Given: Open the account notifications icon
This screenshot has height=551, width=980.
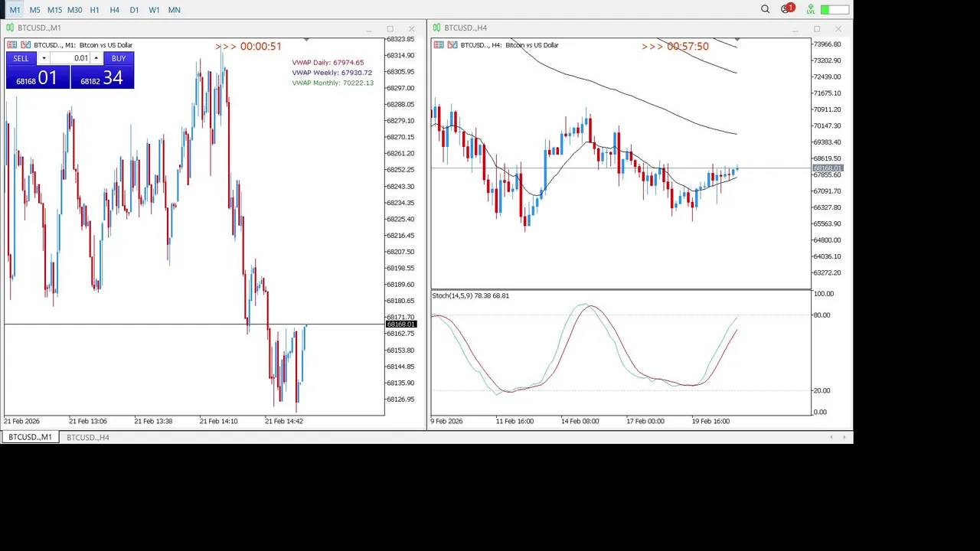Looking at the screenshot, I should tap(786, 9).
